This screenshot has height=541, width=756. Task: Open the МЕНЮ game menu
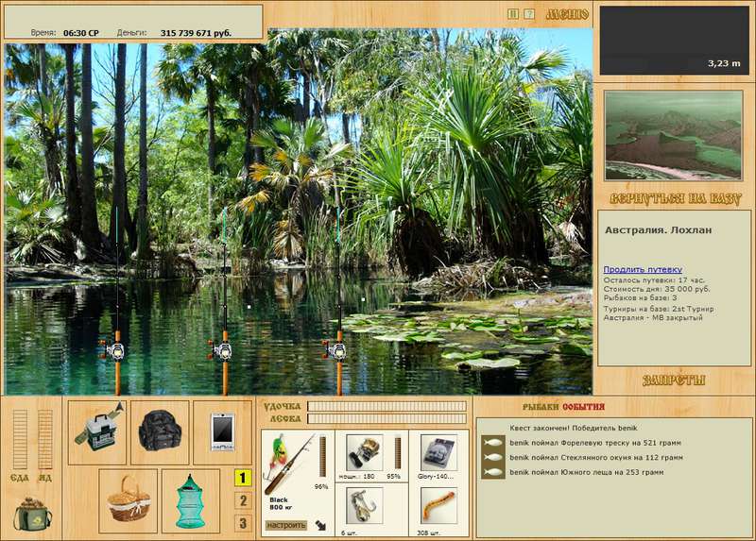pyautogui.click(x=567, y=14)
